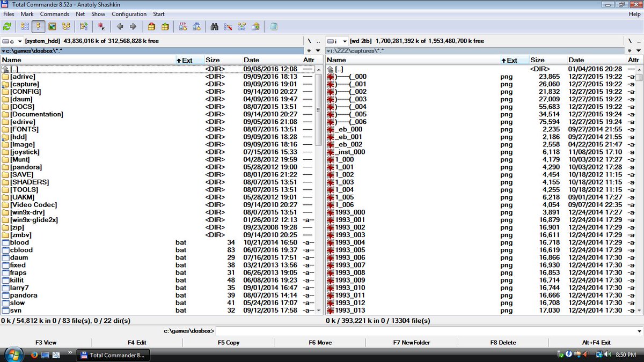Viewport: 644px width, 362px height.
Task: Open the Commands menu
Action: pos(55,14)
